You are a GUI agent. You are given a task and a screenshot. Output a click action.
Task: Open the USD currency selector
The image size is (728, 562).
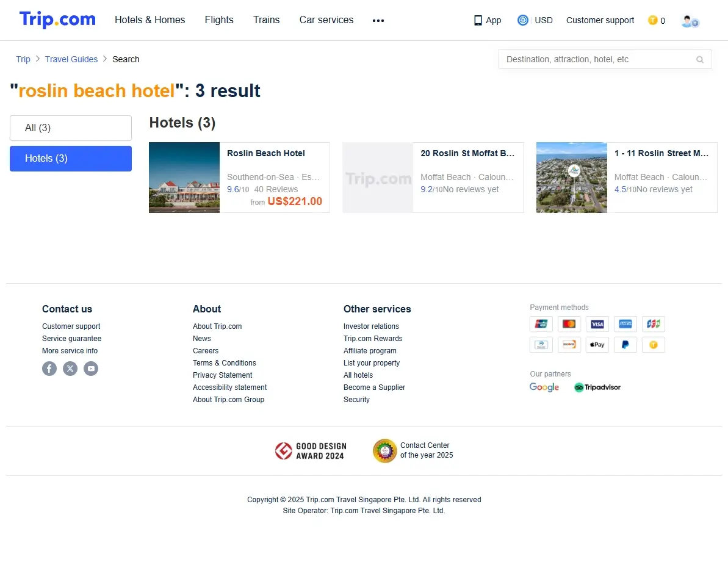tap(544, 20)
